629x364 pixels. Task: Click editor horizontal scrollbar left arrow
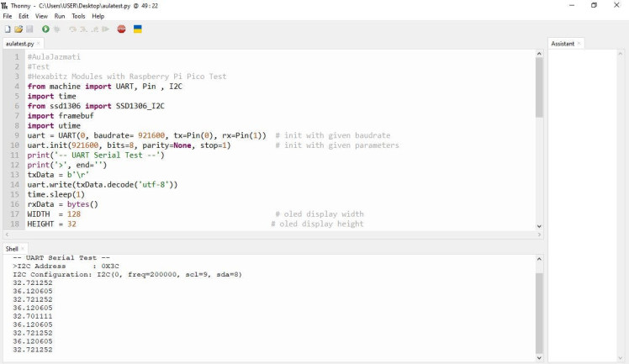[7, 235]
